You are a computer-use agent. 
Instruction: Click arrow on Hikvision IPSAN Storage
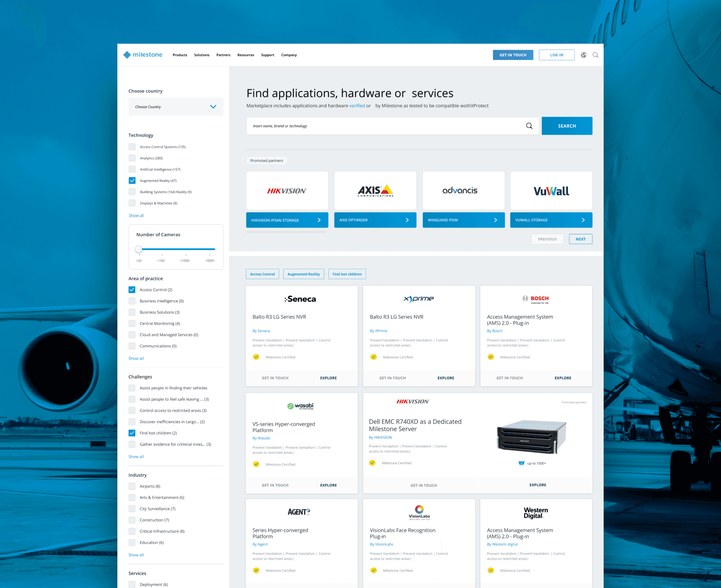pyautogui.click(x=319, y=220)
